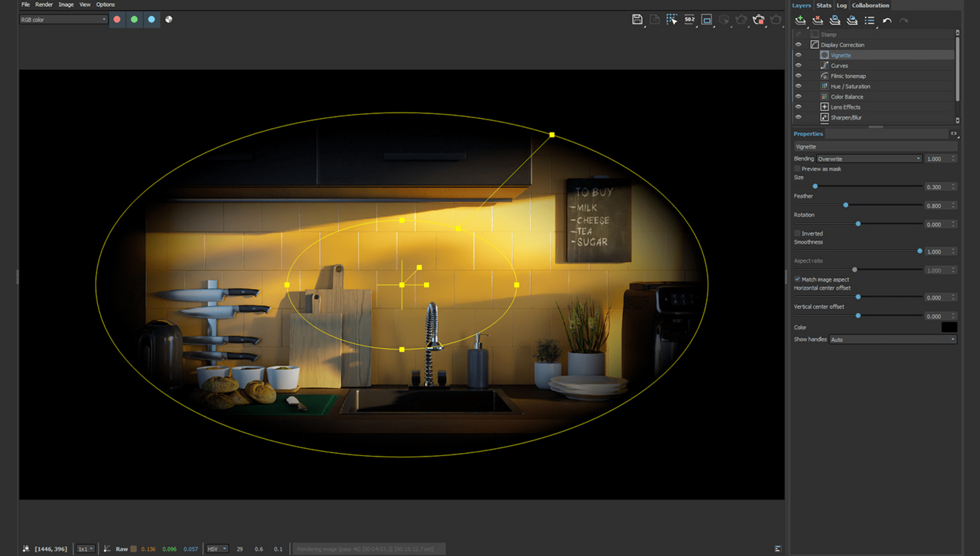Select the save image icon
Screen dimensions: 980x556
[x=637, y=19]
